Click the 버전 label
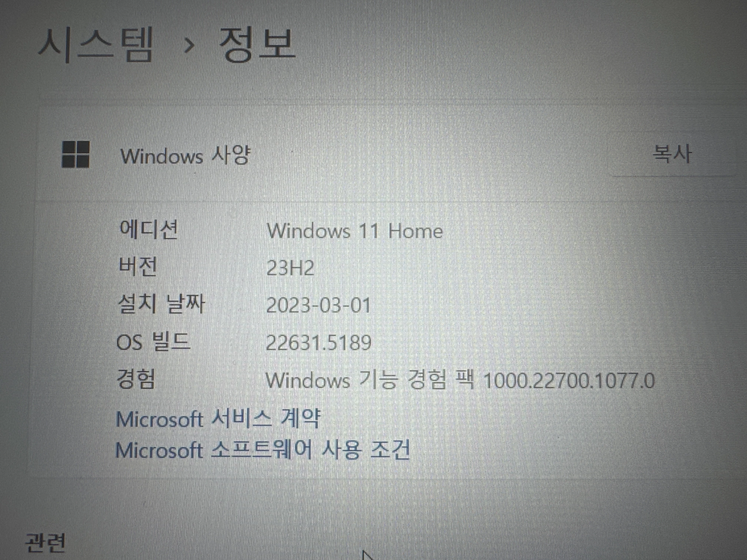Image resolution: width=747 pixels, height=560 pixels. [138, 267]
